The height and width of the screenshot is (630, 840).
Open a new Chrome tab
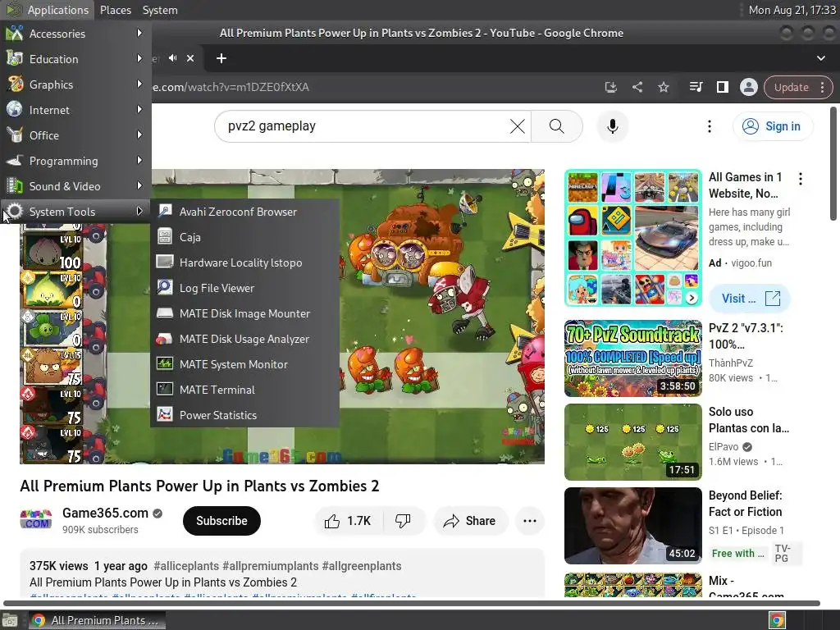click(x=221, y=58)
